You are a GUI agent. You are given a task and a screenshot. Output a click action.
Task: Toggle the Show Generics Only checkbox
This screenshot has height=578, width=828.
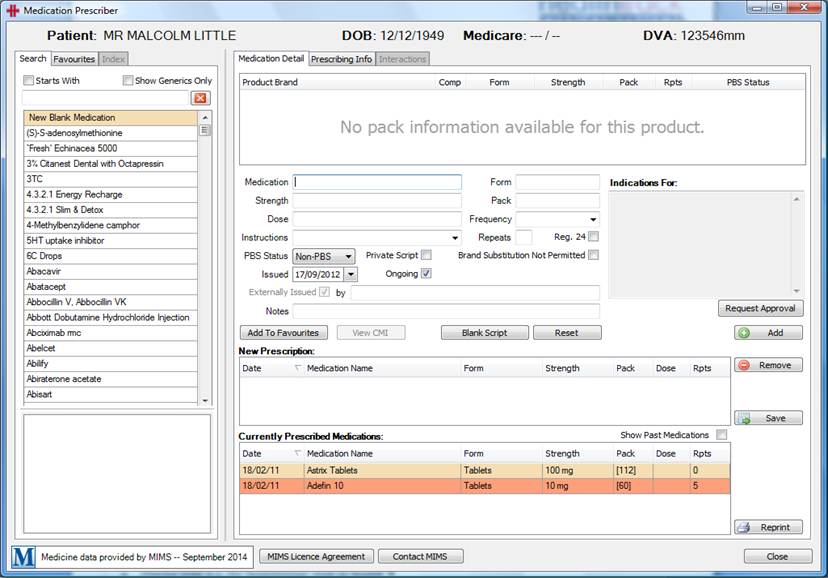point(128,81)
